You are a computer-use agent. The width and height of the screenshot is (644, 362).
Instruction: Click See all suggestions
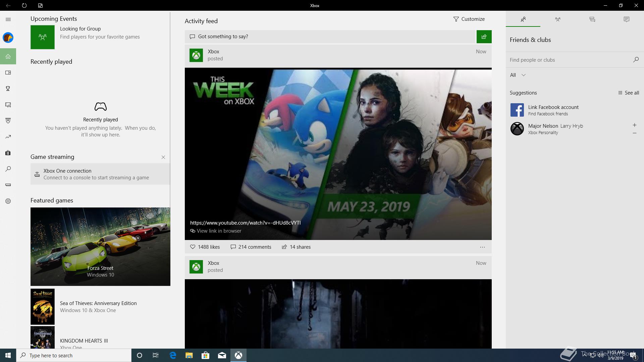point(629,93)
